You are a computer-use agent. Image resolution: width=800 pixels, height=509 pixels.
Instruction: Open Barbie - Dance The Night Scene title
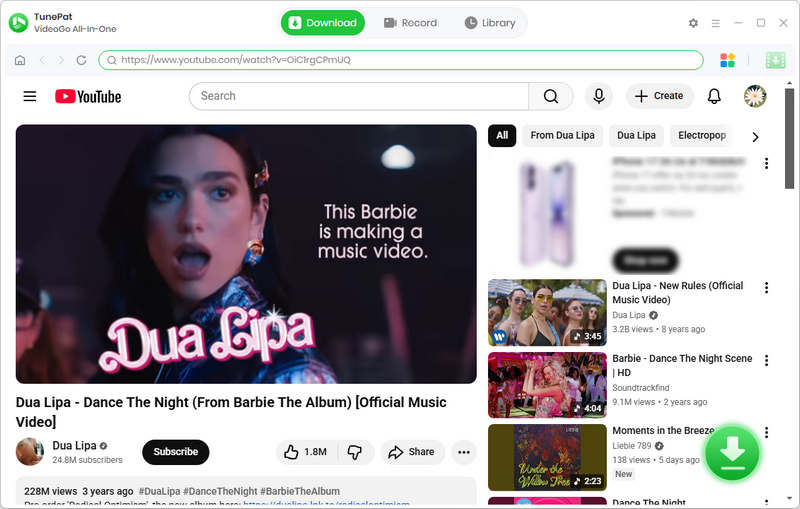[682, 366]
